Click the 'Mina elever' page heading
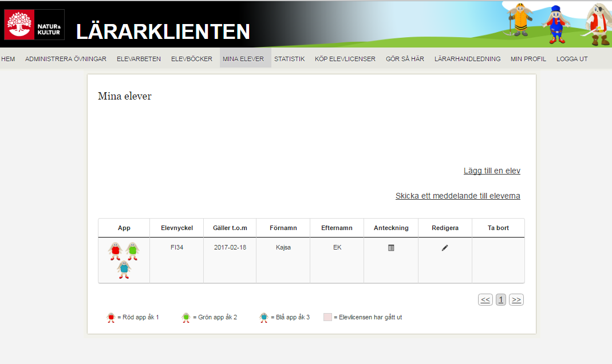Image resolution: width=612 pixels, height=364 pixels. point(124,96)
